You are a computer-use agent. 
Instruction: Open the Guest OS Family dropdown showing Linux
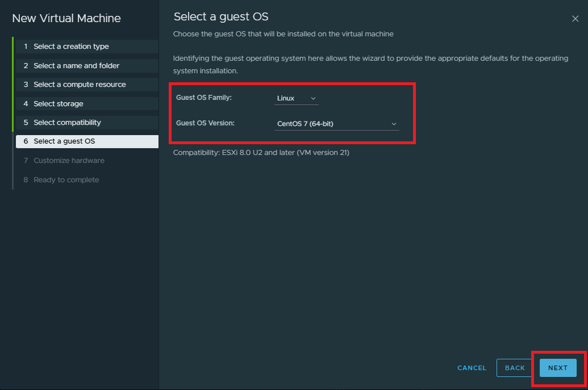point(295,98)
